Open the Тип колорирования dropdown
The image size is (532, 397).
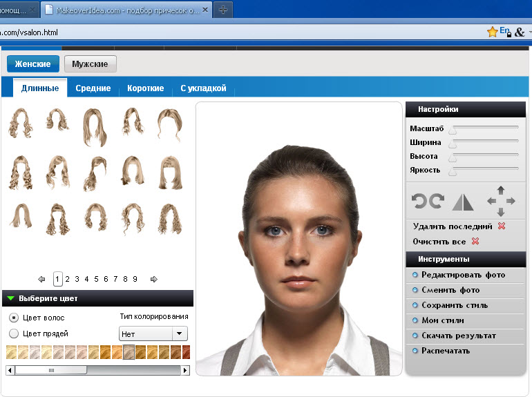click(180, 333)
